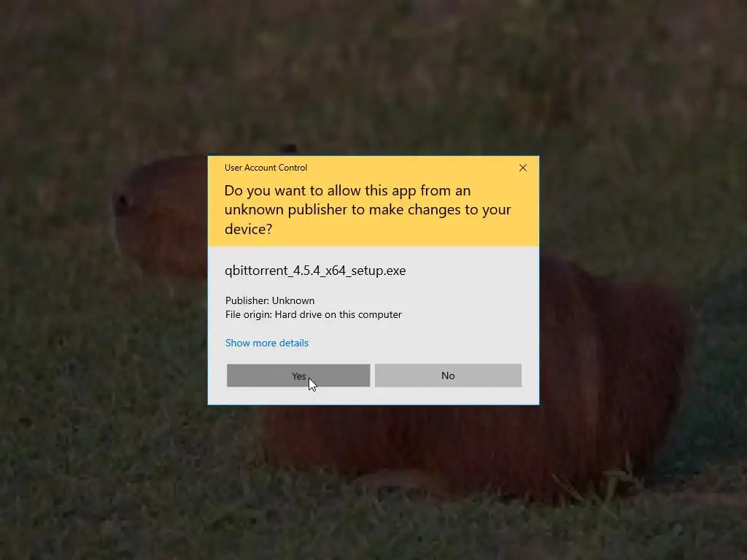Click Yes to allow the installer
The image size is (747, 560).
point(298,376)
